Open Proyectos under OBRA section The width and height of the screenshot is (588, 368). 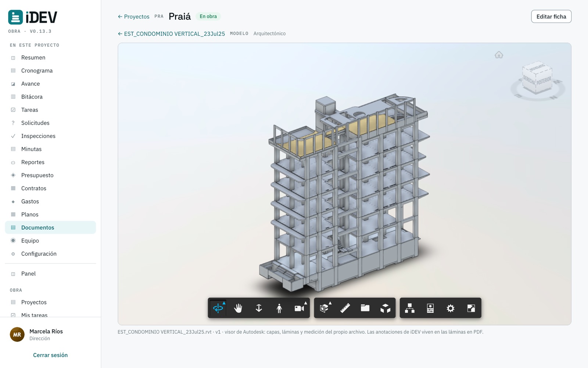click(x=50, y=302)
